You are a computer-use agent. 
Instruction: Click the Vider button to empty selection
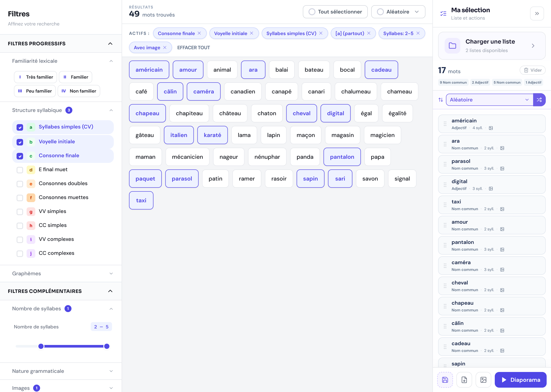point(532,70)
